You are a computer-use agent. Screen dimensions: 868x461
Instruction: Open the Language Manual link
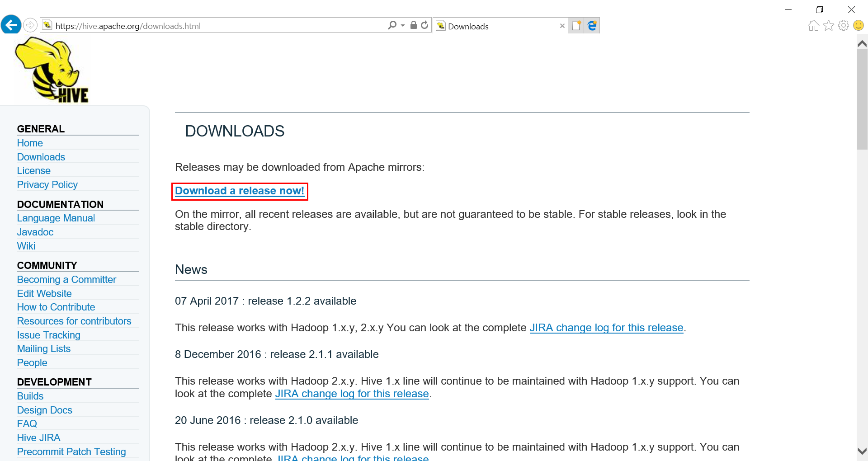point(56,218)
